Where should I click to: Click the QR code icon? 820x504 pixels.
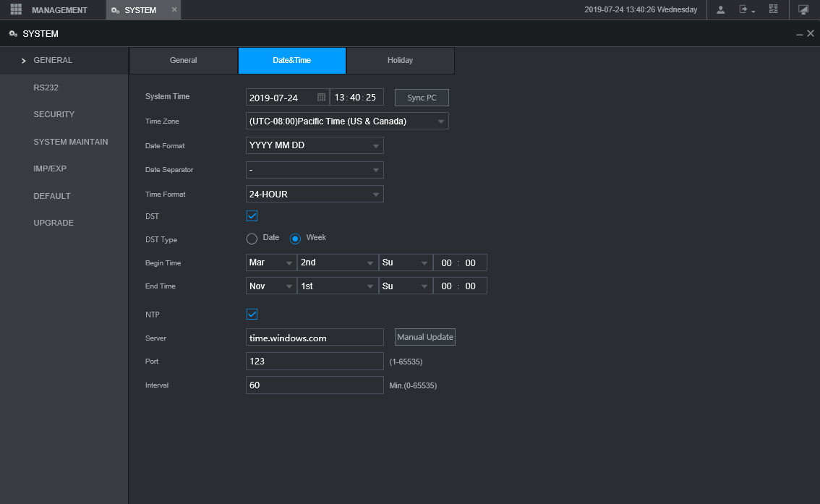point(774,9)
